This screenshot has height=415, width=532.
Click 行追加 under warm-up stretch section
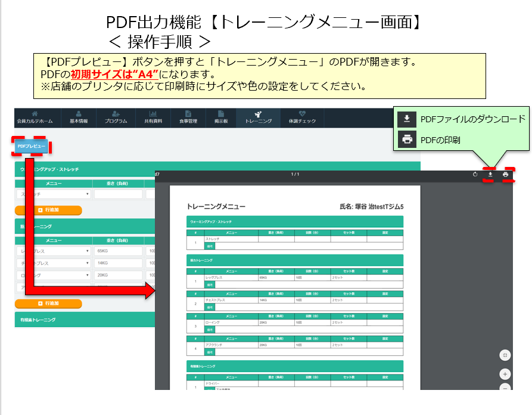(x=48, y=210)
